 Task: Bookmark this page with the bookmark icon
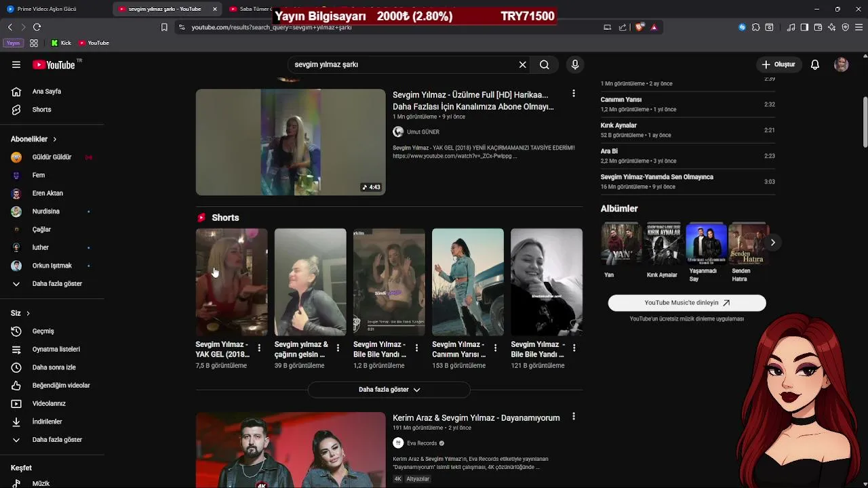tap(164, 27)
